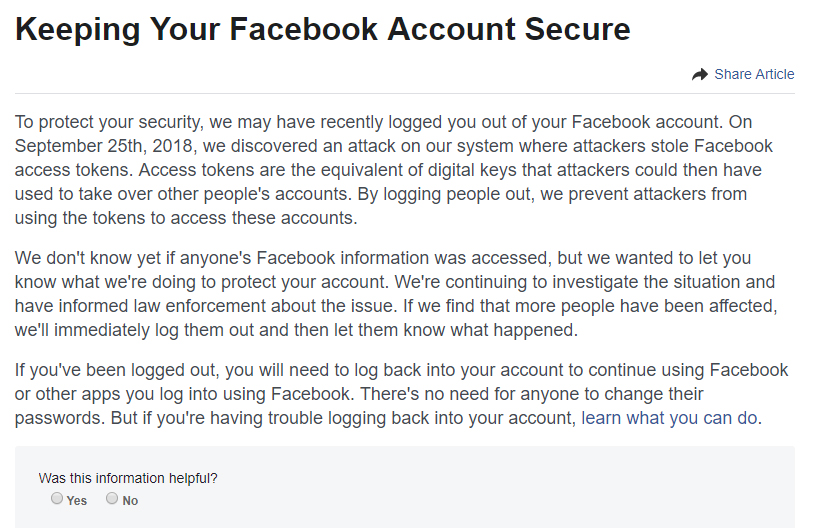Click the share arrow icon
822x528 pixels.
[x=700, y=75]
